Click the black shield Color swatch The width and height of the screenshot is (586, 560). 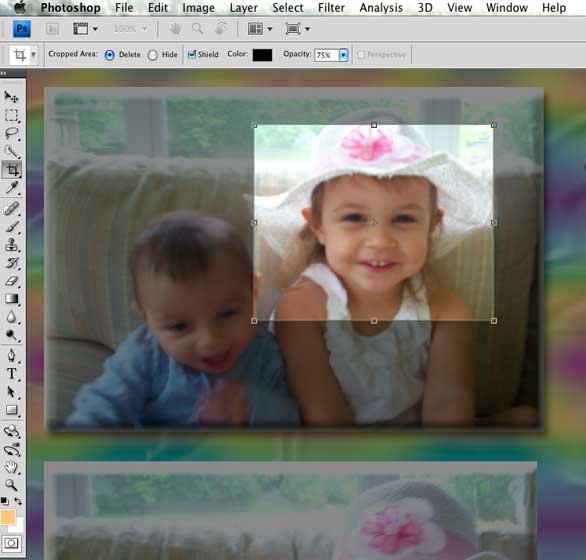coord(262,55)
